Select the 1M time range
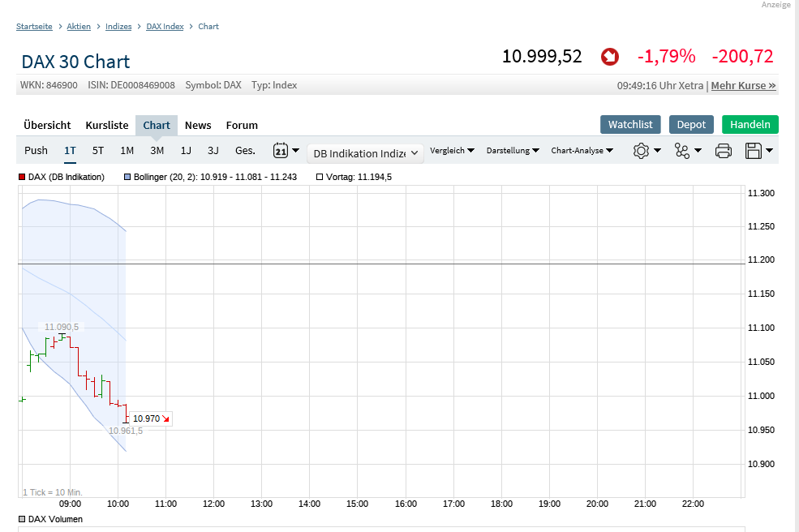 point(127,150)
